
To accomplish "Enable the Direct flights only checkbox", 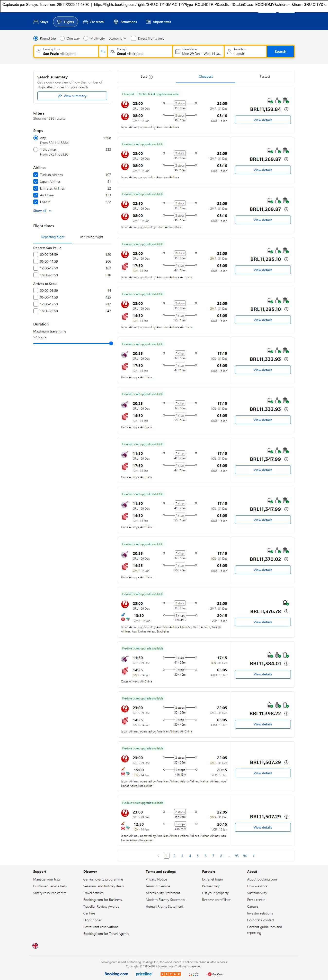I will pyautogui.click(x=133, y=38).
